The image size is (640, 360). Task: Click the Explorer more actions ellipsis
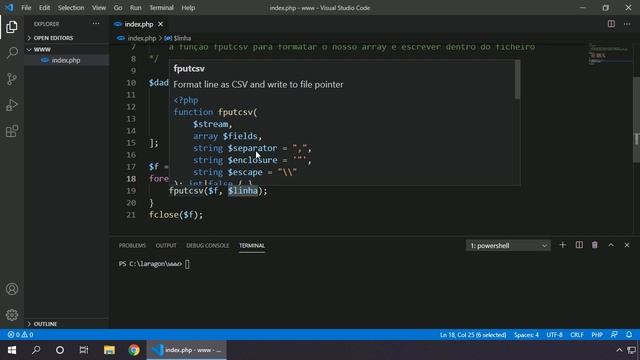tap(96, 24)
